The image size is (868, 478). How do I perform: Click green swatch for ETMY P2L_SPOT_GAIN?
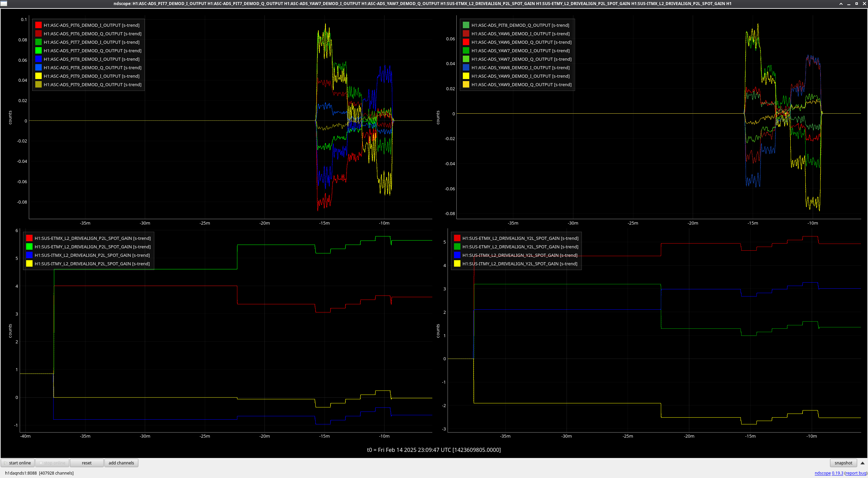click(29, 247)
